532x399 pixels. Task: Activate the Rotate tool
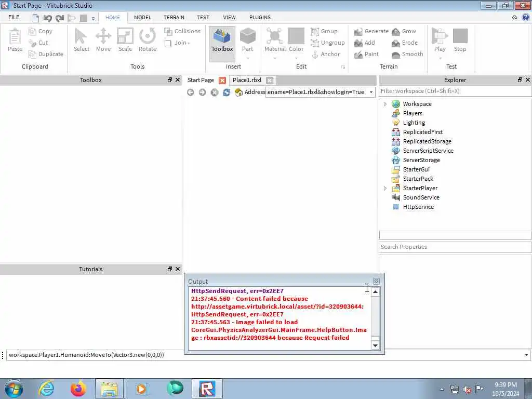(x=147, y=40)
